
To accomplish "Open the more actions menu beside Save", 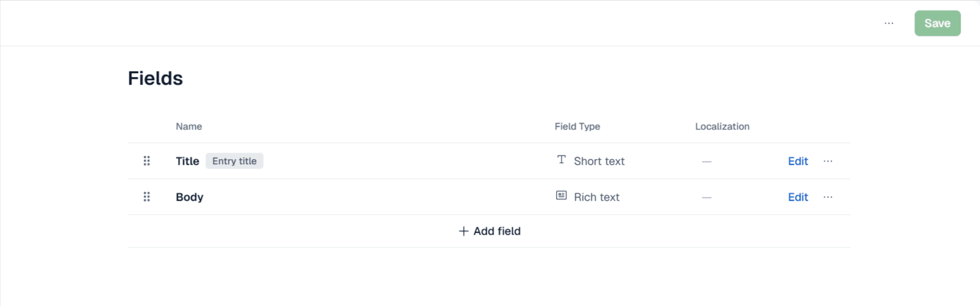I will click(x=889, y=23).
